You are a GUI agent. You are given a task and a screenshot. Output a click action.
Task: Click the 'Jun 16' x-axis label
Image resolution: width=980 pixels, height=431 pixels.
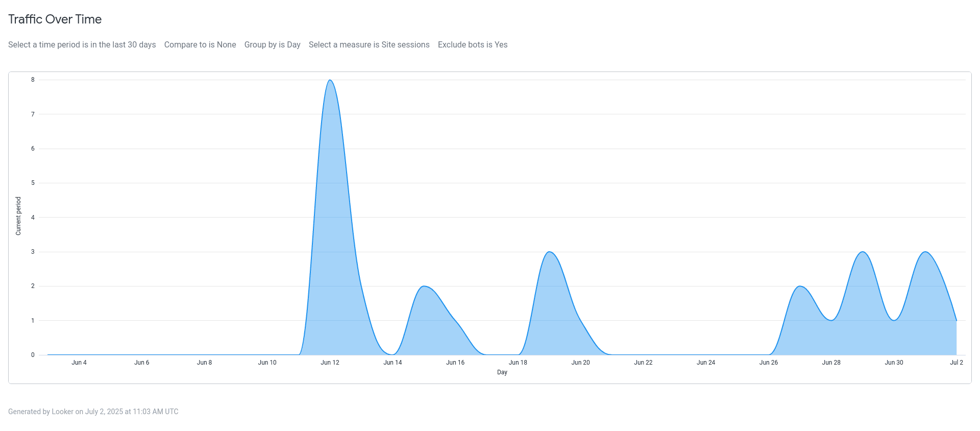coord(455,363)
